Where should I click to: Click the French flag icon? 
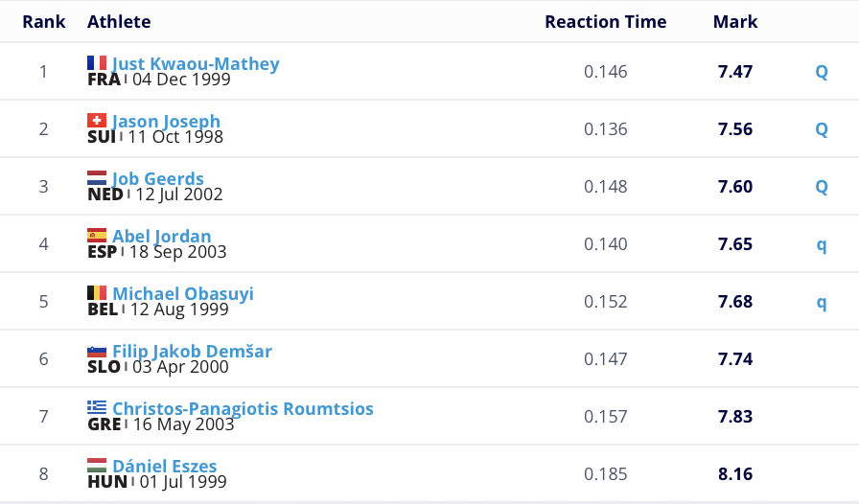pos(97,63)
